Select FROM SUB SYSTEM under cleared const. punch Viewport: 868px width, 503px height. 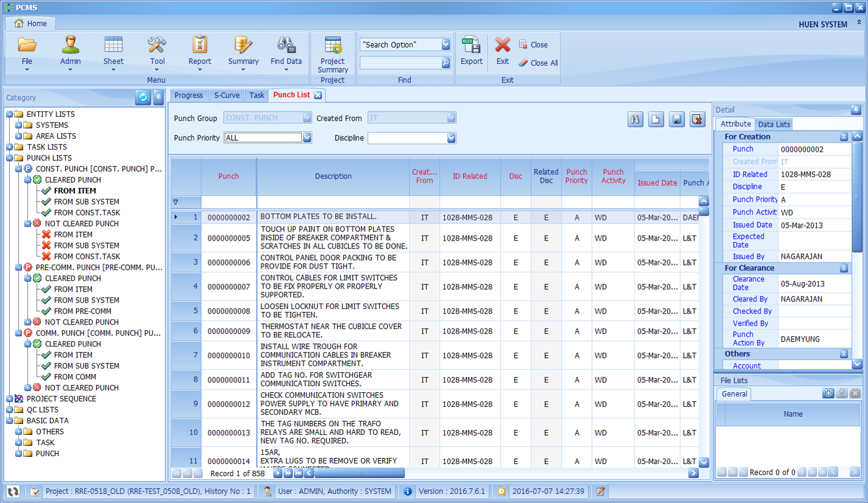[87, 202]
